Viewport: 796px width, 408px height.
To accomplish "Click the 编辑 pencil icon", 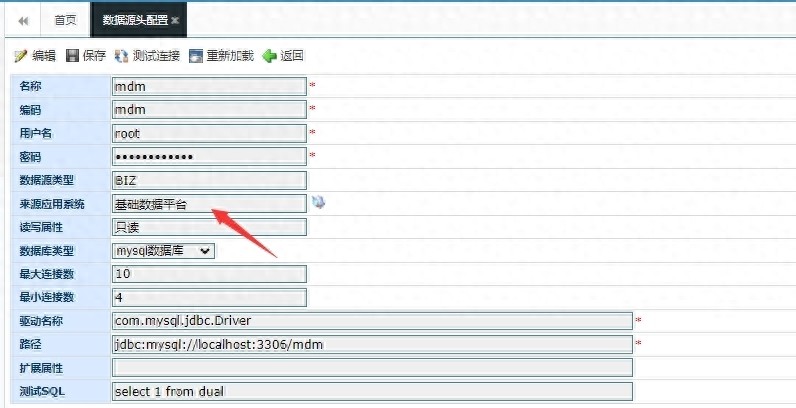I will 21,56.
